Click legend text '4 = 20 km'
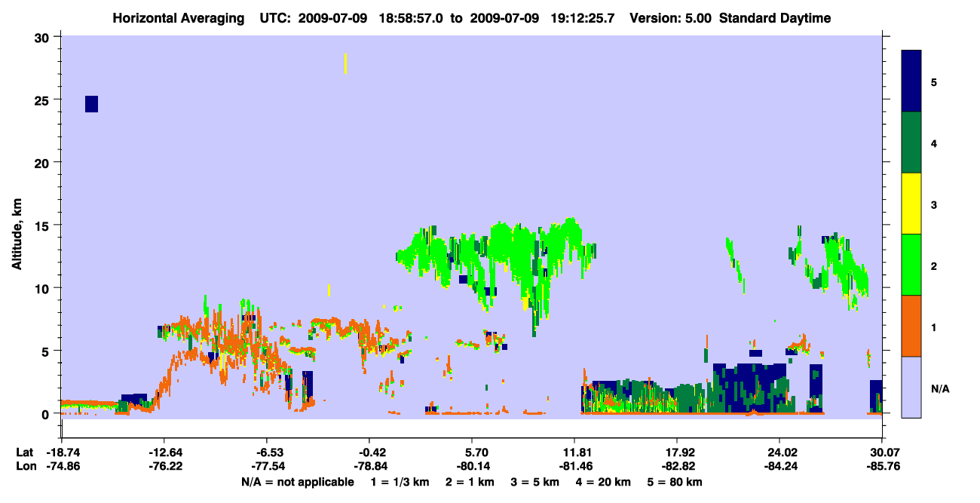Screen dimensions: 980x503 (604, 482)
